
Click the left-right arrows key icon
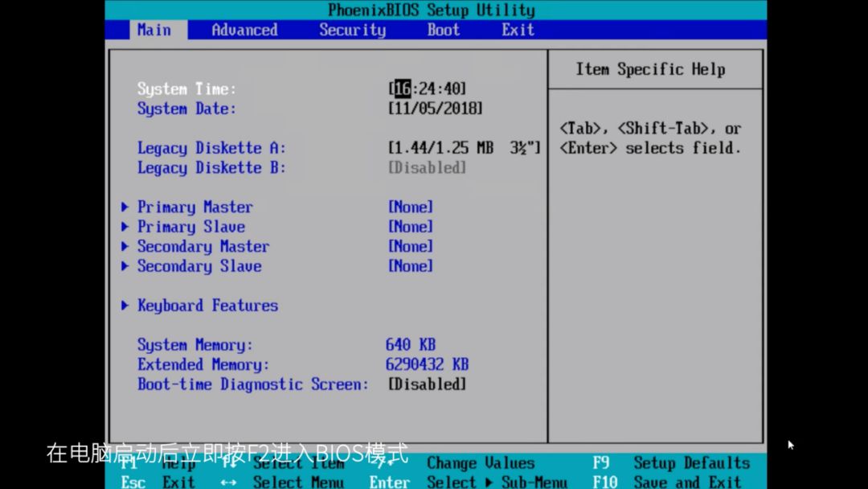click(228, 483)
